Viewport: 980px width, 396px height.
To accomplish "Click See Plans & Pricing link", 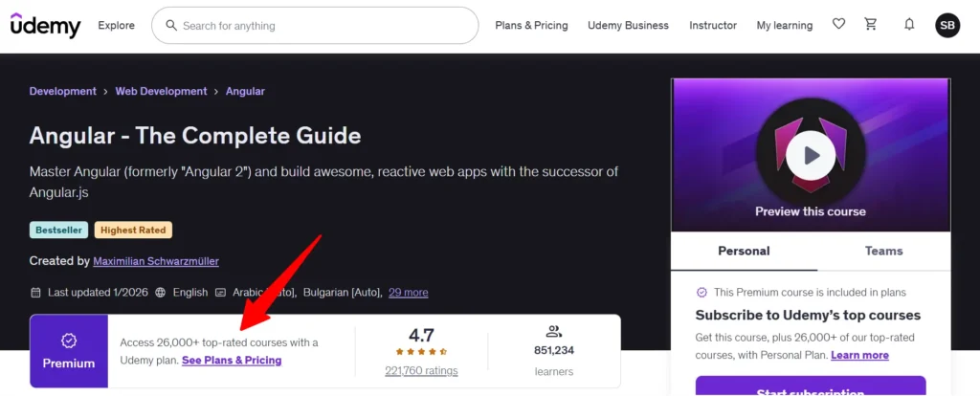I will click(x=232, y=361).
